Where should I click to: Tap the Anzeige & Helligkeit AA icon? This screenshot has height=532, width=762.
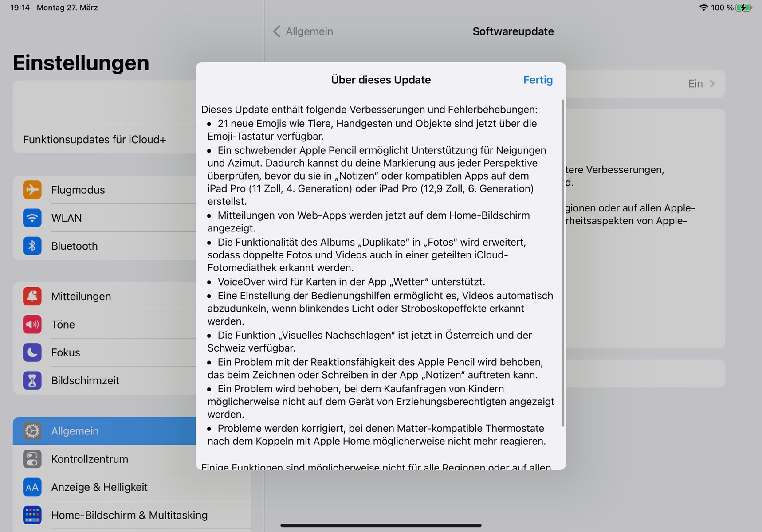pyautogui.click(x=32, y=487)
